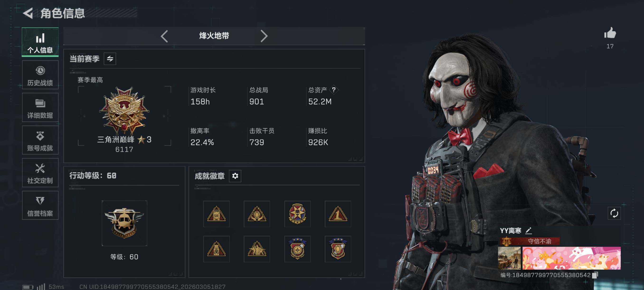Click the 三角洲巅峰 rank emblem
Image resolution: width=644 pixels, height=290 pixels.
click(124, 110)
